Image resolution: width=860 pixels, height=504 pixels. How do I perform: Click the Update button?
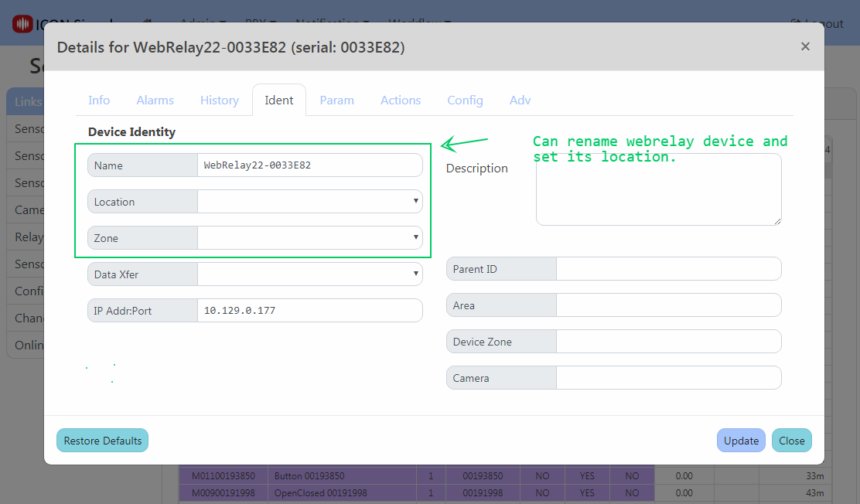point(741,441)
